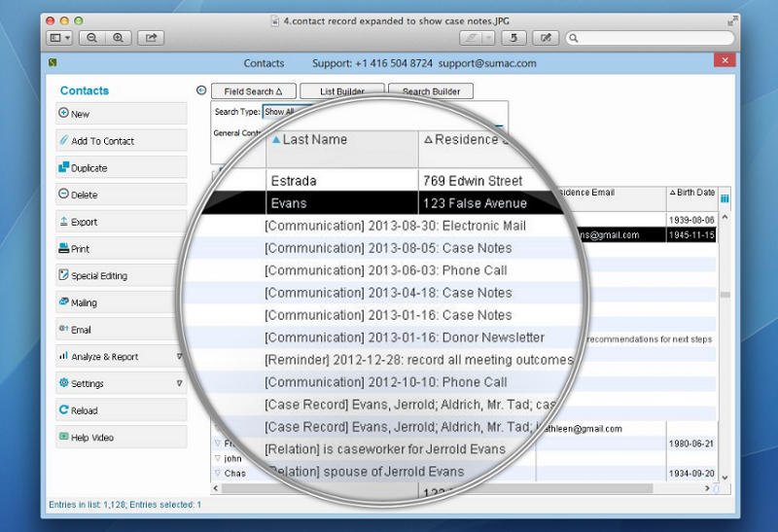Viewport: 778px width, 532px height.
Task: Click the 1939-08-06 birth date cell
Action: point(691,220)
